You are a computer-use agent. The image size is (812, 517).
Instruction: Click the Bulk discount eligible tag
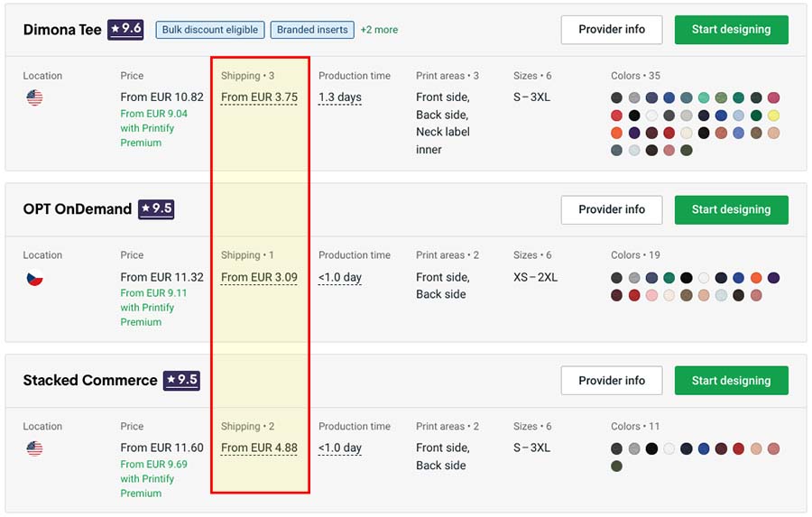(210, 30)
